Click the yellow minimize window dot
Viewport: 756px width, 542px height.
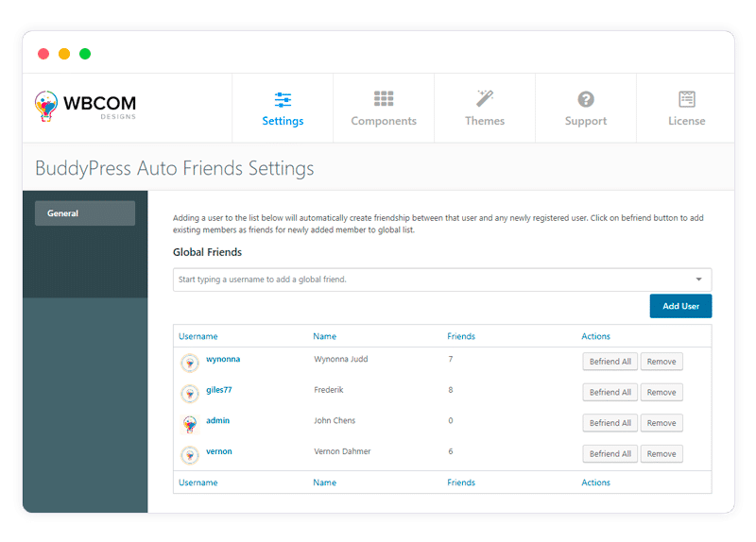coord(64,54)
